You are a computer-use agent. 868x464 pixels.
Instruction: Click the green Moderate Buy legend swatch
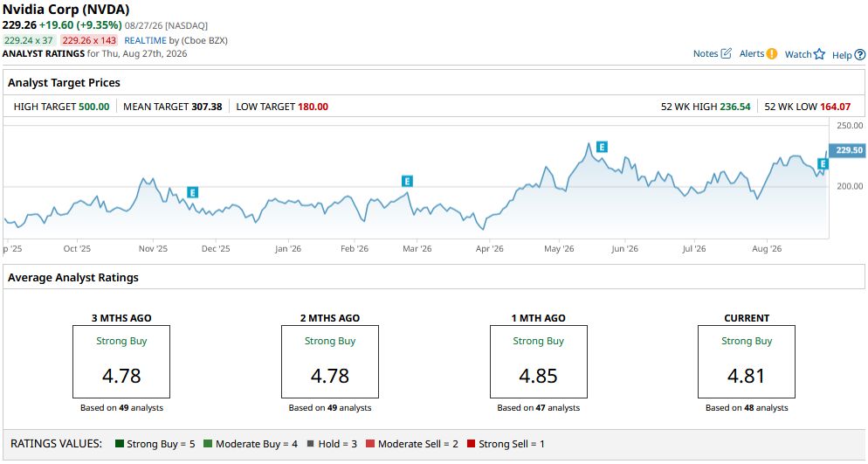(x=208, y=444)
